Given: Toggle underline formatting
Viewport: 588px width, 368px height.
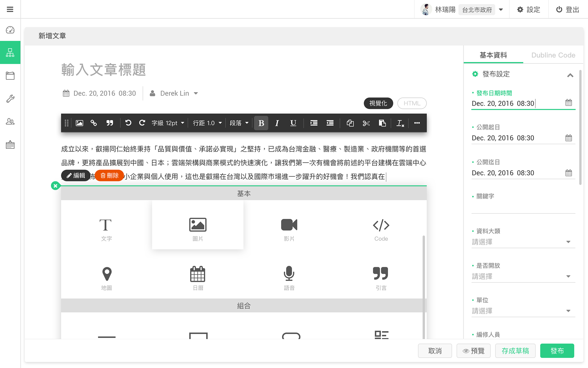Looking at the screenshot, I should (x=293, y=123).
